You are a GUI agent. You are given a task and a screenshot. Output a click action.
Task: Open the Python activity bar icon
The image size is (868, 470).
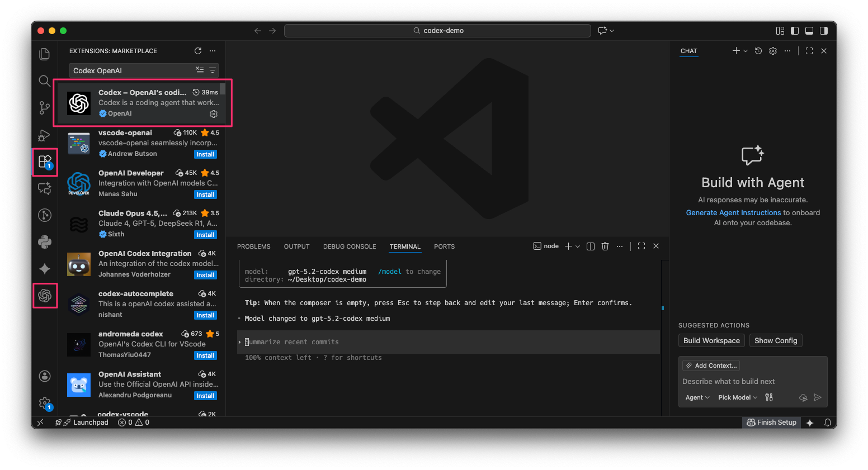45,242
